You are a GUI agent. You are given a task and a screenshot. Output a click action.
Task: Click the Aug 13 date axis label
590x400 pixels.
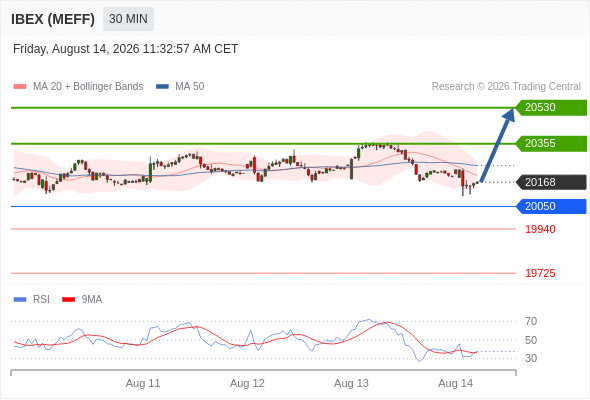click(351, 383)
